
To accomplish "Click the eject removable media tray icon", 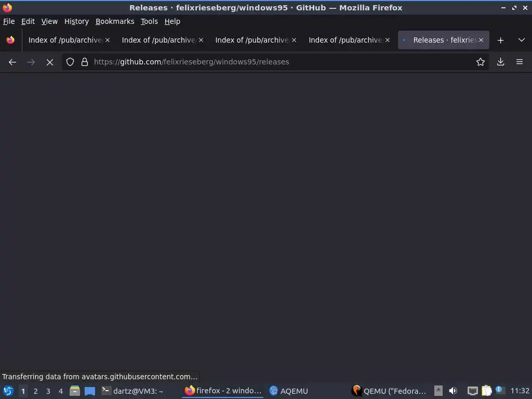I will tap(438, 391).
